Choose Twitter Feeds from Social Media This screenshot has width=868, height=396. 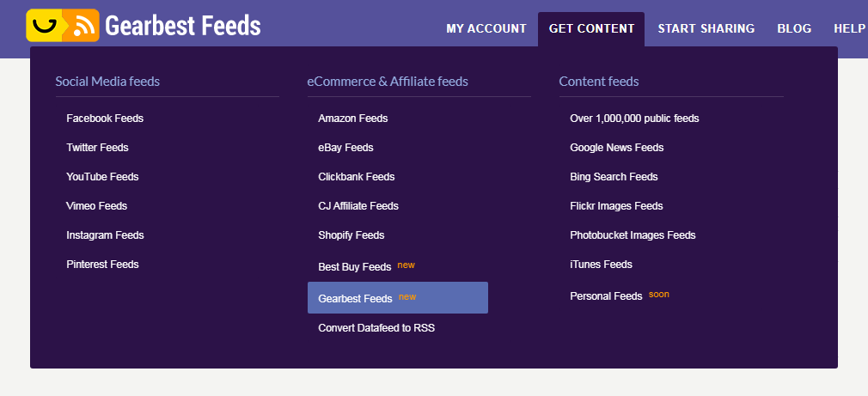(97, 148)
